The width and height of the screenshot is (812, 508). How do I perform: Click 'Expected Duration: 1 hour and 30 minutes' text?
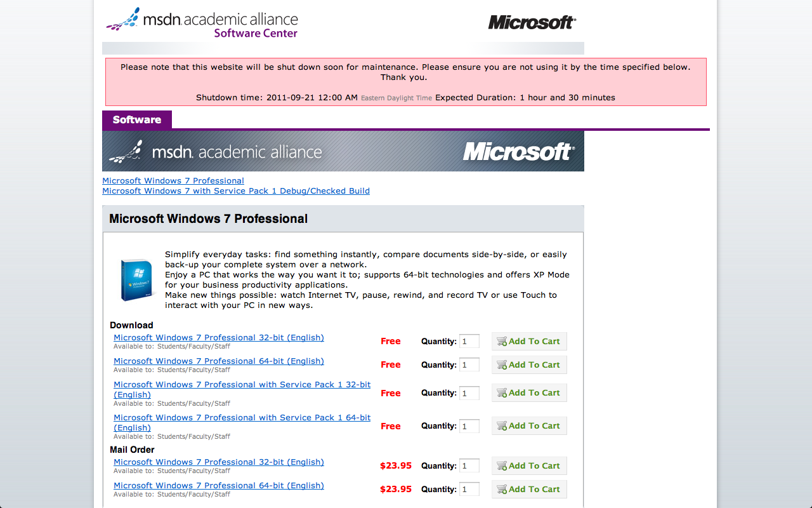coord(525,98)
